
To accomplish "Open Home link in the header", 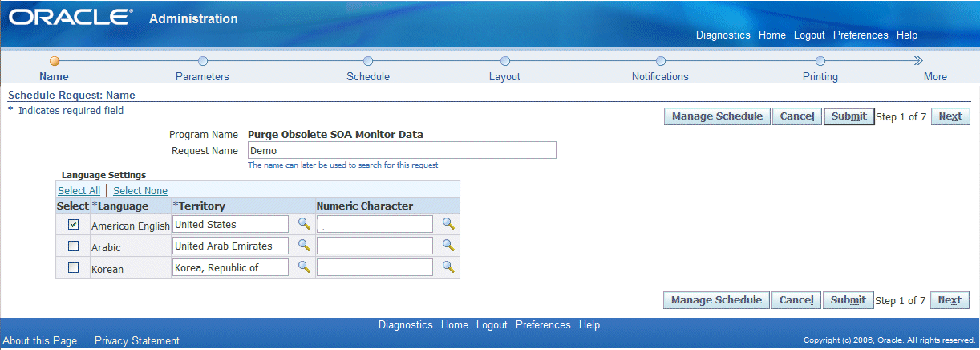I will click(x=772, y=35).
